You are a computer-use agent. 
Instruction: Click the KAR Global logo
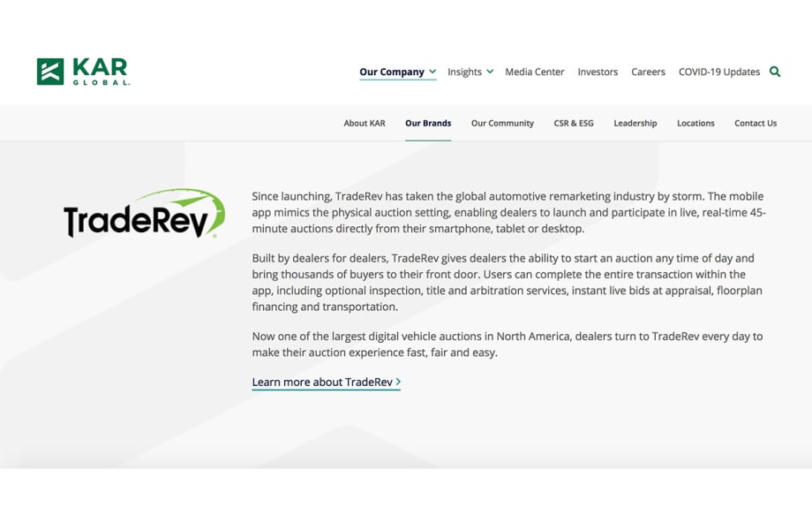pos(83,72)
